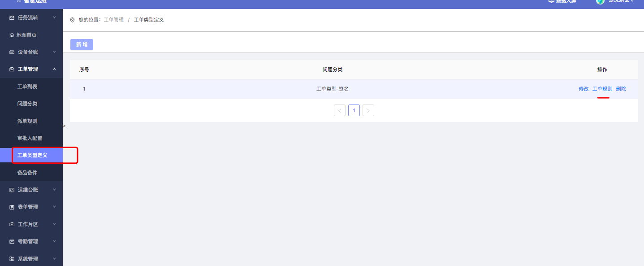Expand the 设备台账 chevron
Viewport: 644px width, 266px height.
click(54, 52)
